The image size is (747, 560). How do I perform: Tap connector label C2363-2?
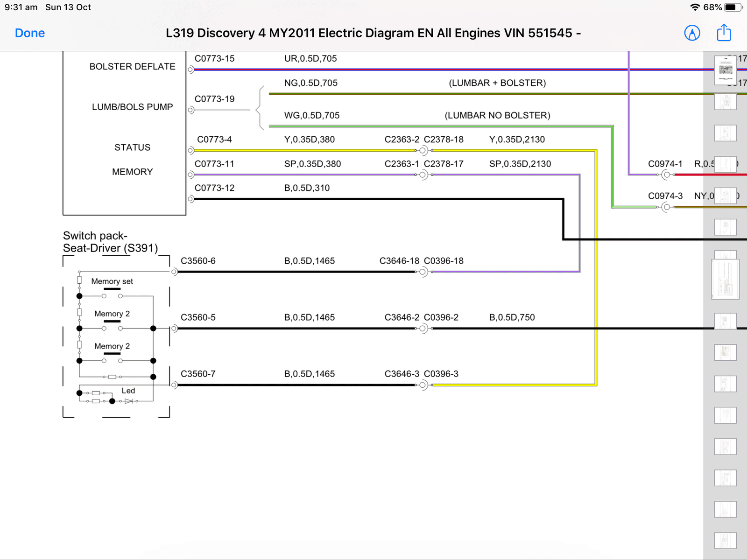click(402, 139)
